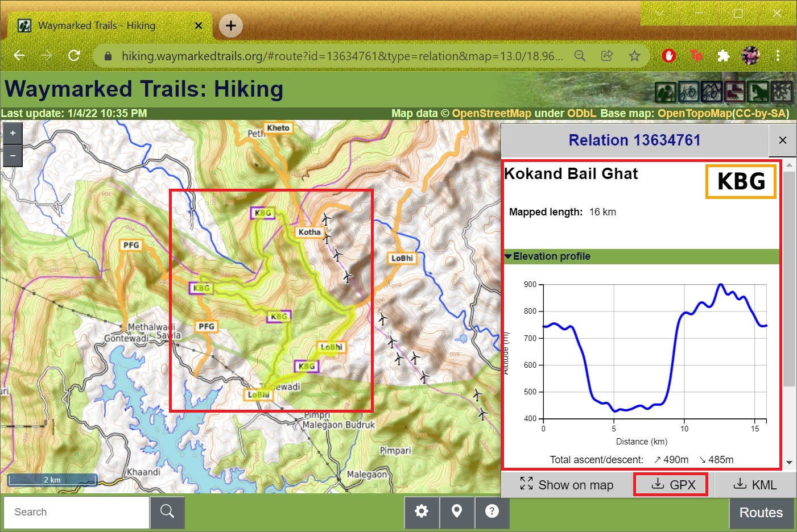The image size is (797, 532).
Task: Download the route as KML
Action: pos(755,485)
